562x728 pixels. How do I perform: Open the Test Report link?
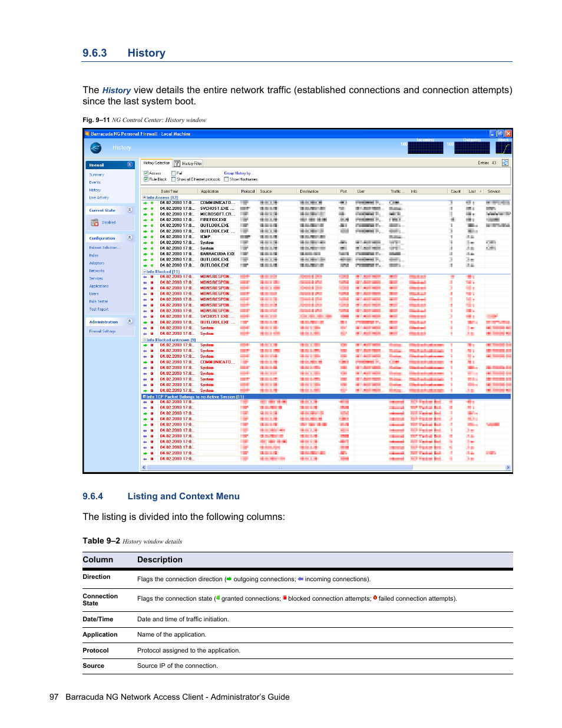pos(99,309)
